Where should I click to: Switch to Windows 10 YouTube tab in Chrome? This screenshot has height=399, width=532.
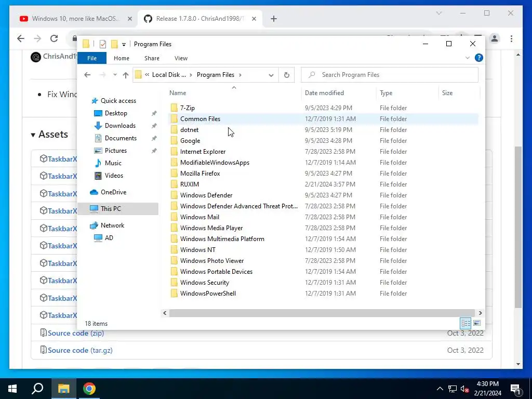pyautogui.click(x=76, y=19)
